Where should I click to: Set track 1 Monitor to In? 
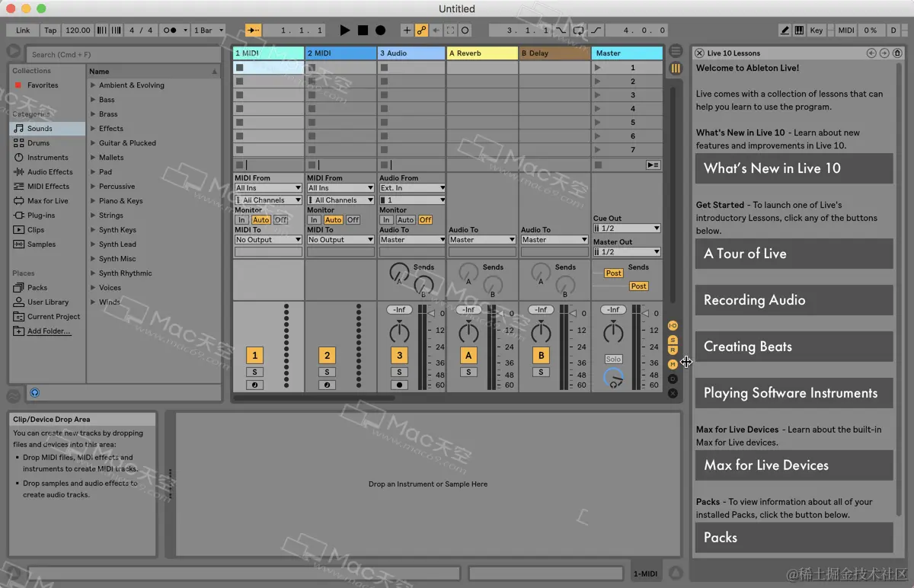[241, 220]
